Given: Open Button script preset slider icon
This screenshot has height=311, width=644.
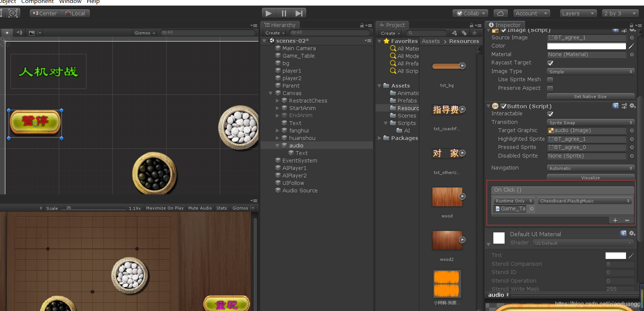Looking at the screenshot, I should click(624, 106).
